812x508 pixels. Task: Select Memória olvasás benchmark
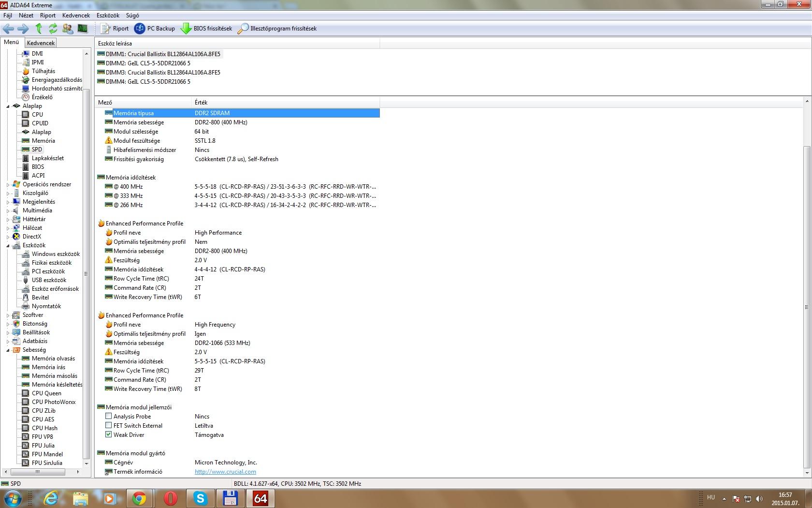53,359
